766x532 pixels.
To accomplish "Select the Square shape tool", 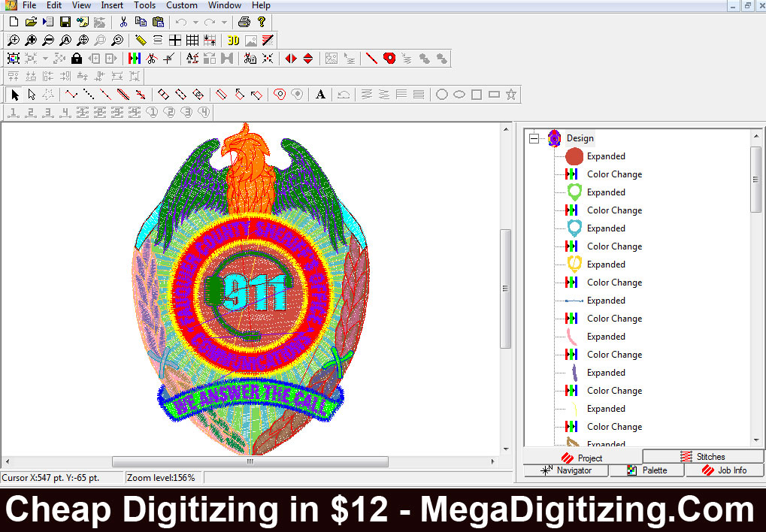I will (x=477, y=94).
